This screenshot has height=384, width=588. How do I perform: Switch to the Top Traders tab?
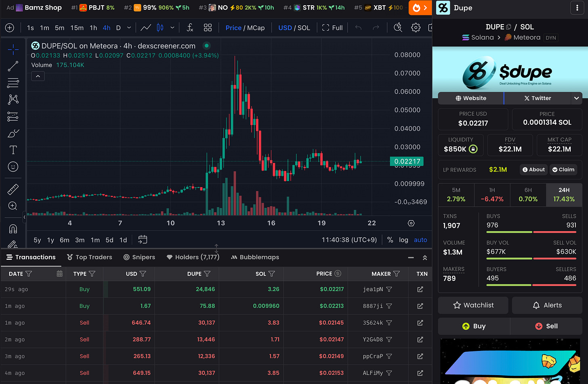[x=90, y=257]
